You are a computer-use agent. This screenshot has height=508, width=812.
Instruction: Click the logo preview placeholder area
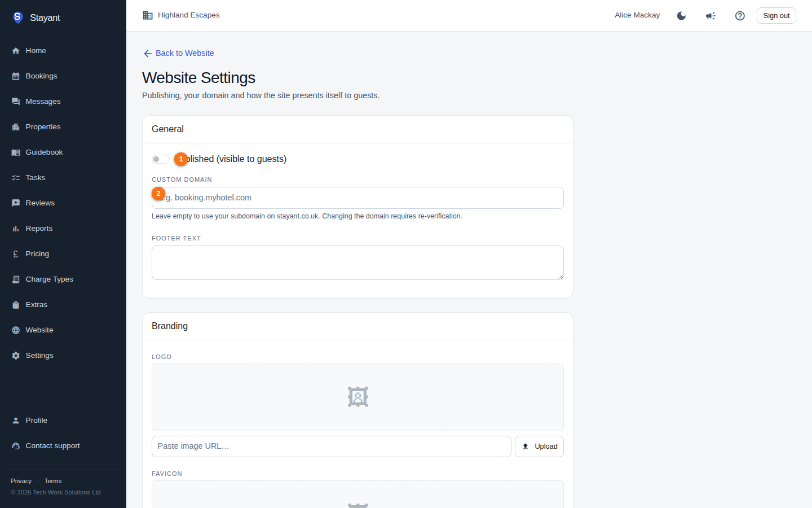click(358, 397)
